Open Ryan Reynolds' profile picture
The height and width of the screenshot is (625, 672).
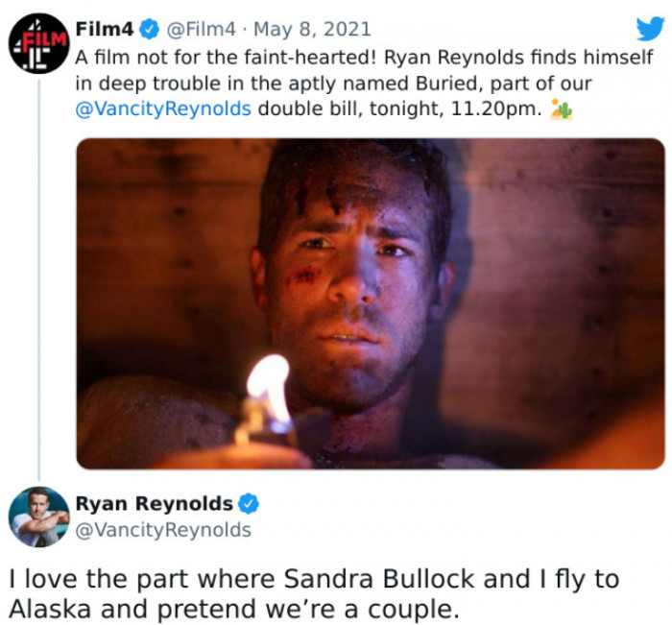pos(39,517)
